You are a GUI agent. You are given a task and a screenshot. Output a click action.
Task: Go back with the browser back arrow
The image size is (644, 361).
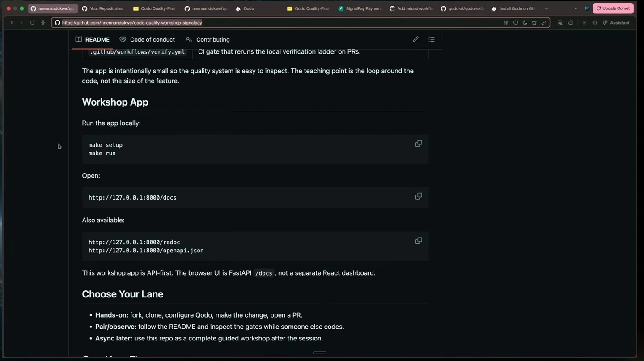point(12,23)
